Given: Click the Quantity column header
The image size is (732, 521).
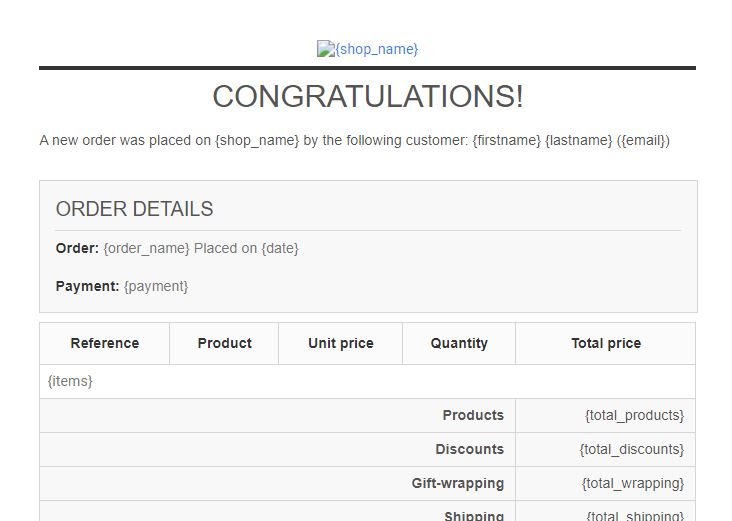Looking at the screenshot, I should pyautogui.click(x=459, y=343).
